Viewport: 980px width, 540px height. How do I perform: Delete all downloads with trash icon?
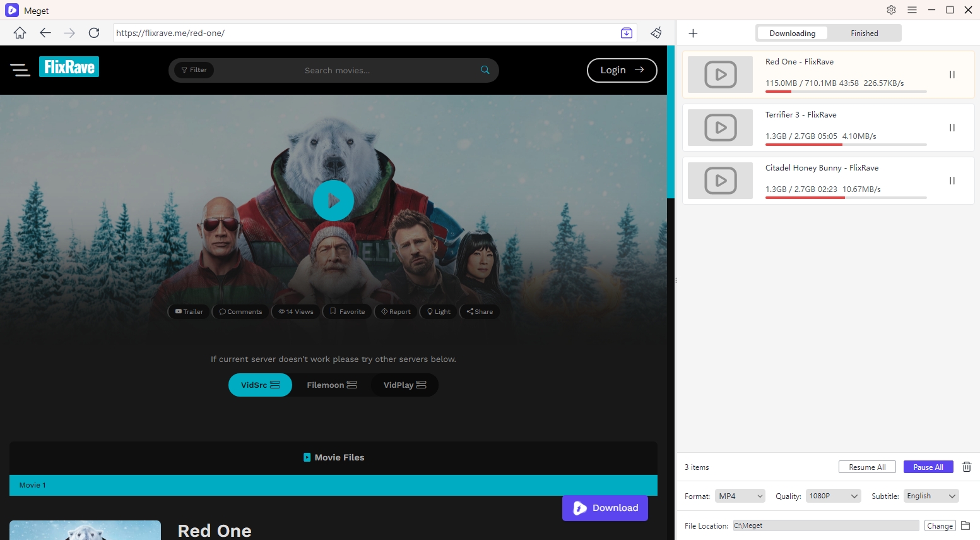point(966,467)
